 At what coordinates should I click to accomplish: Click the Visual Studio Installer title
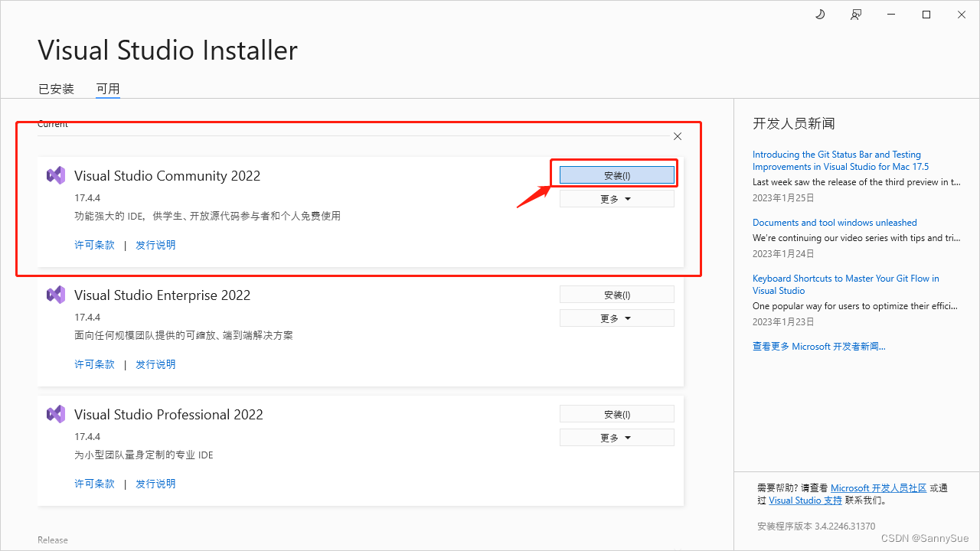[x=168, y=51]
